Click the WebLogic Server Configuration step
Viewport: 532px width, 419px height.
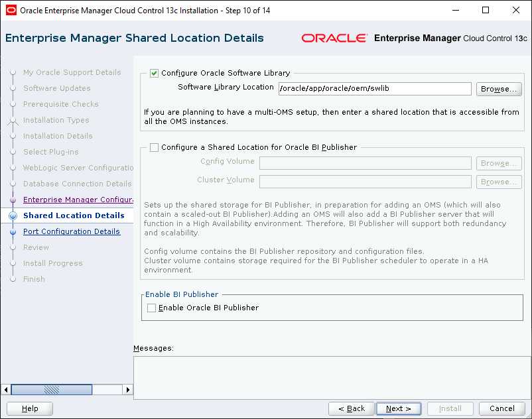tap(78, 168)
